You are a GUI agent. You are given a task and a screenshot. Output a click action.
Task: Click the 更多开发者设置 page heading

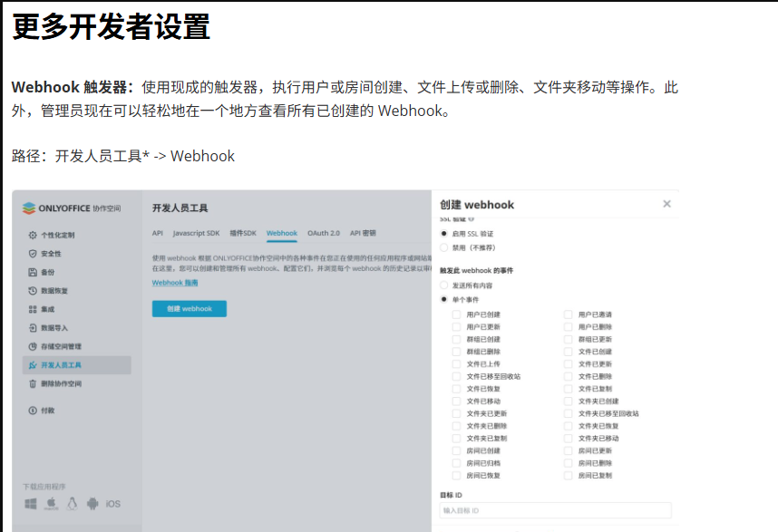pos(112,26)
